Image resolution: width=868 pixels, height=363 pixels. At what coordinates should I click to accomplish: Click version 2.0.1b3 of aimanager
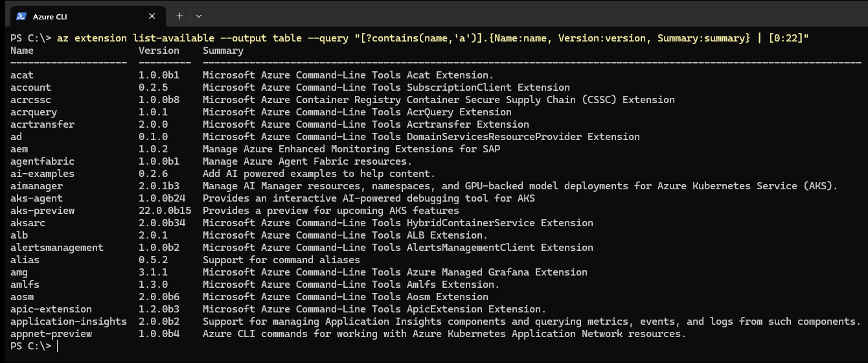click(x=159, y=186)
